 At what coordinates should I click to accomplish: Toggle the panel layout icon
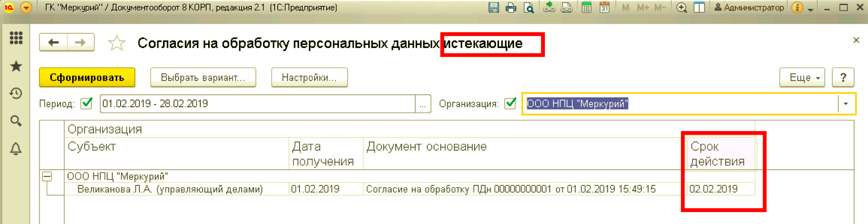tap(699, 8)
